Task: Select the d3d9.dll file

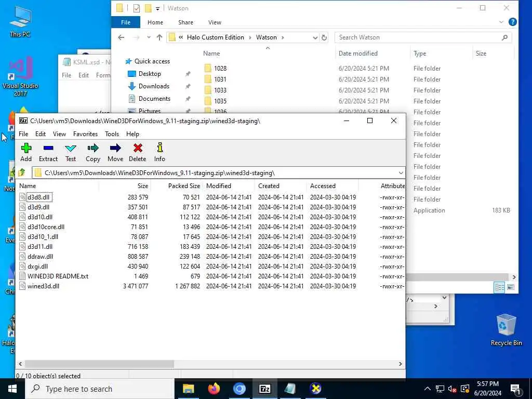Action: 38,207
